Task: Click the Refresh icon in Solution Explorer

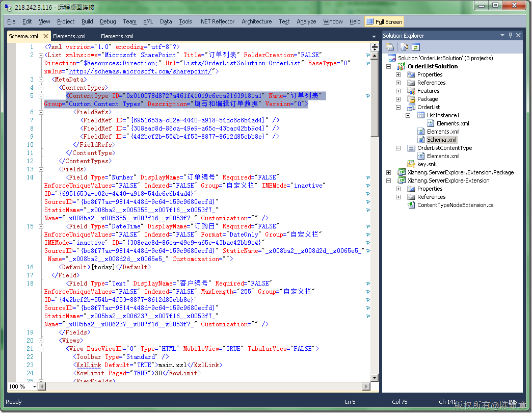Action: tap(416, 47)
